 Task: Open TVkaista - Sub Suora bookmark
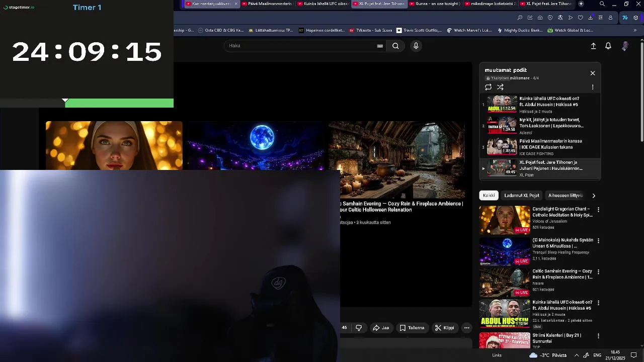371,30
